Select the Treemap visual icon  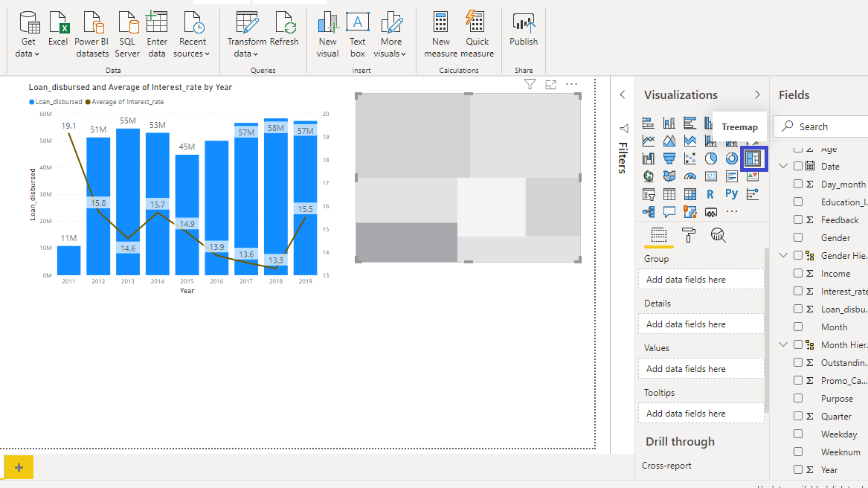click(753, 158)
